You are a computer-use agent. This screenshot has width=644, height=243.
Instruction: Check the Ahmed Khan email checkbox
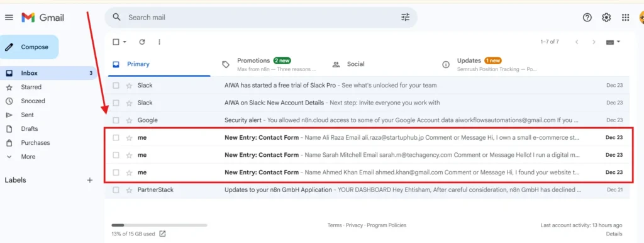[116, 172]
